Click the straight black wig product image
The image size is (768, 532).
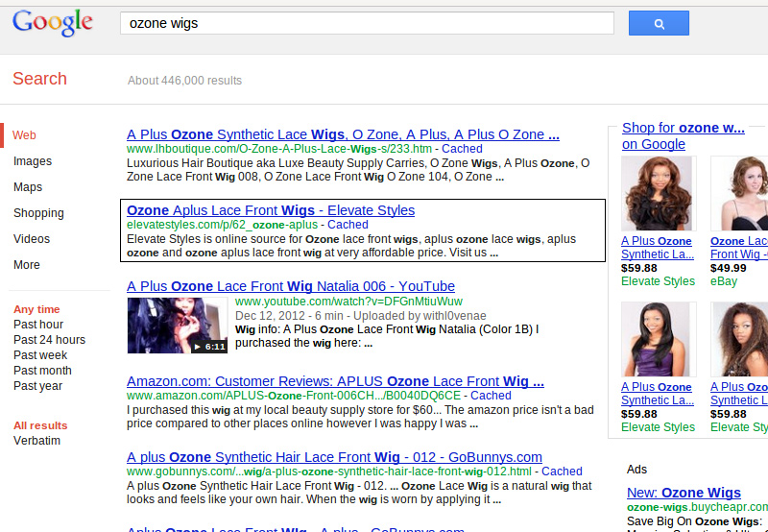659,340
